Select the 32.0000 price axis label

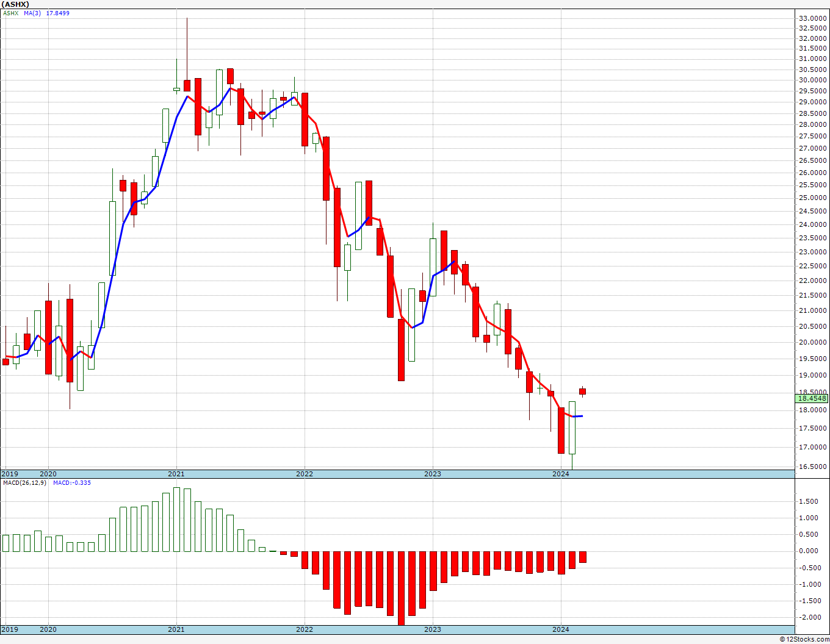coord(813,38)
